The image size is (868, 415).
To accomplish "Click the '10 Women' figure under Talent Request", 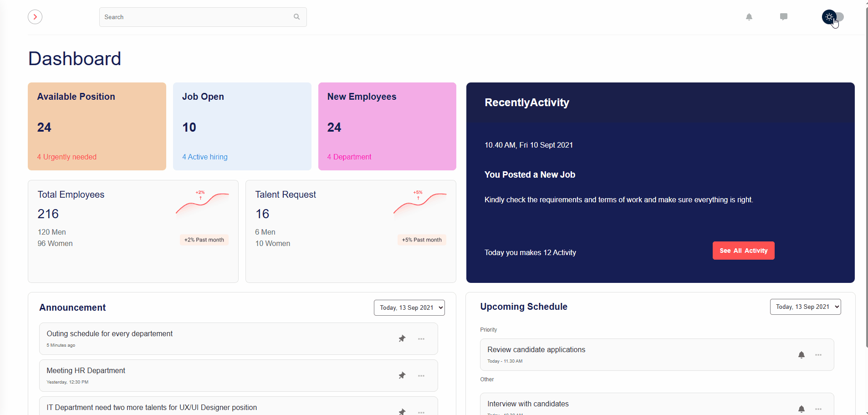I will (x=272, y=243).
